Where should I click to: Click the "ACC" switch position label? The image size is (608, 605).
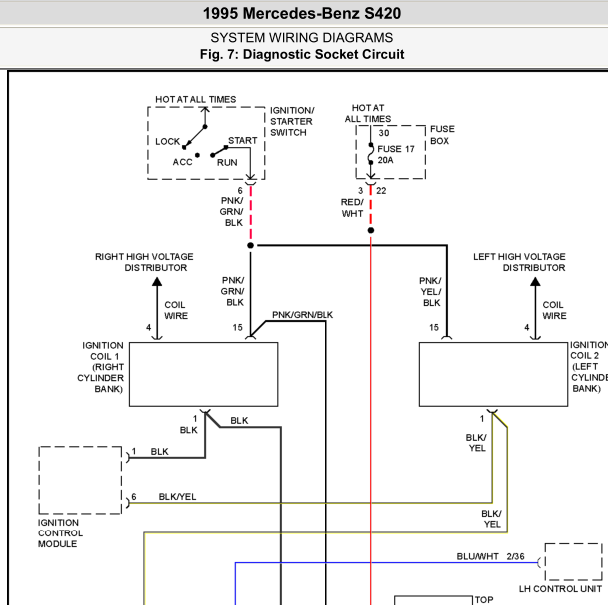tap(182, 162)
